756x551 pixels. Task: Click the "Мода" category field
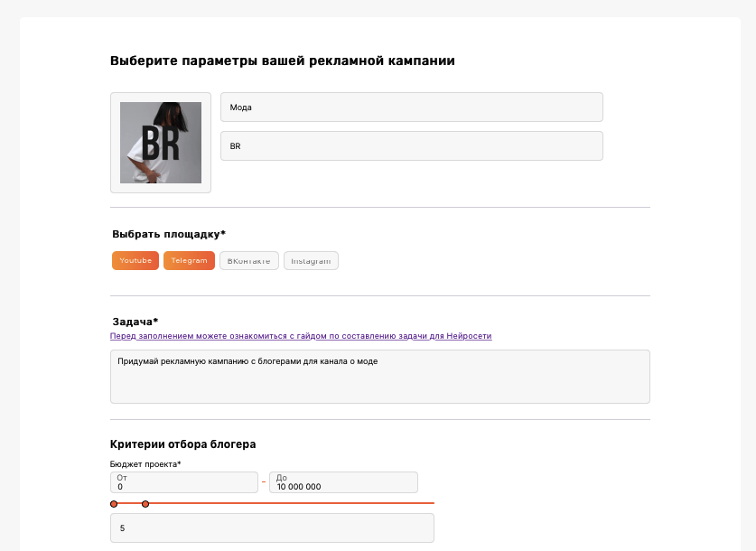coord(411,107)
